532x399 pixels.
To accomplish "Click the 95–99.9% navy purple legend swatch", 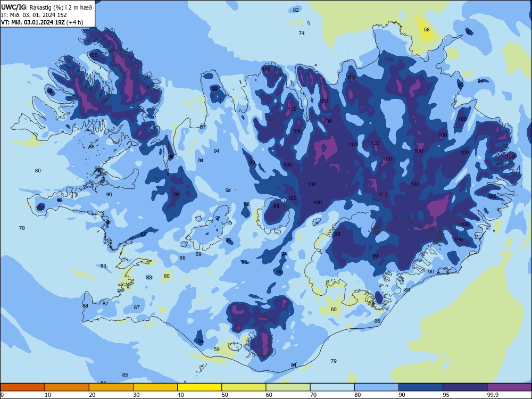I will (x=465, y=387).
